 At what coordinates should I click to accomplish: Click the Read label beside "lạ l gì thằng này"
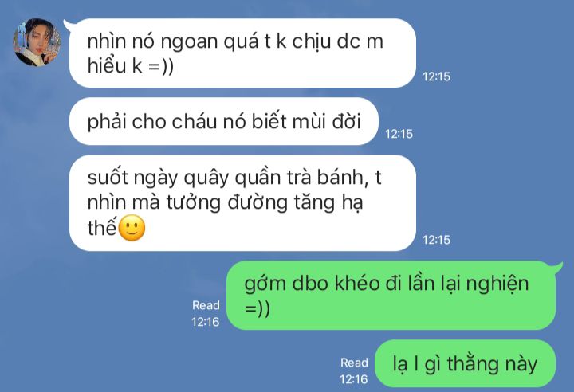pos(354,363)
